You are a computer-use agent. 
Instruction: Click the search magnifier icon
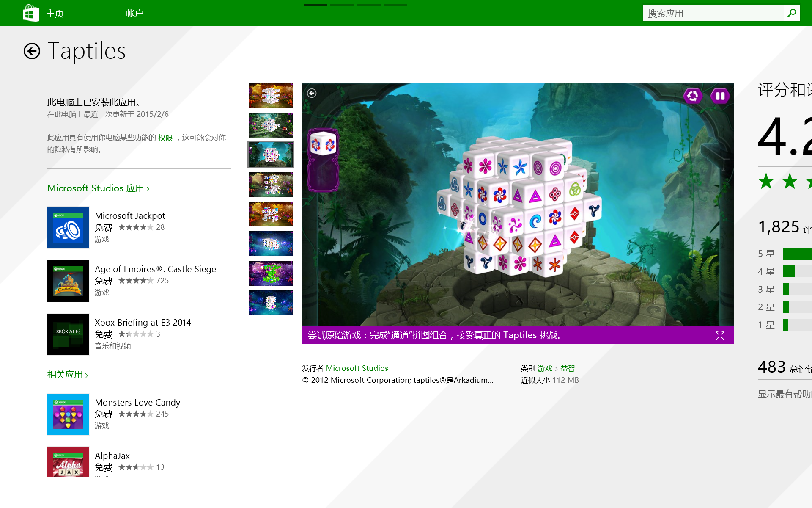pos(791,13)
